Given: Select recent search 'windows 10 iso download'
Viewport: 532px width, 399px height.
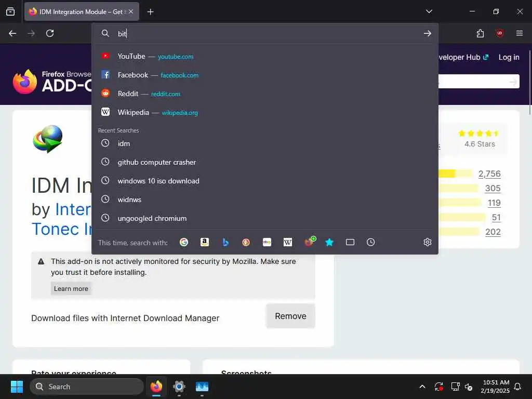Looking at the screenshot, I should pyautogui.click(x=264, y=181).
